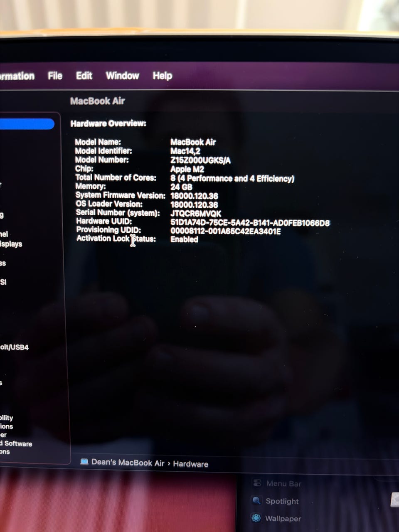This screenshot has width=399, height=532.
Task: Click the MacBook Air window title
Action: point(98,101)
